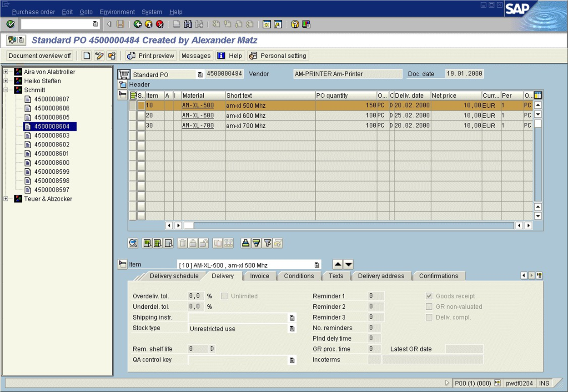This screenshot has width=568, height=392.
Task: Click the item details magnifier icon
Action: (133, 243)
